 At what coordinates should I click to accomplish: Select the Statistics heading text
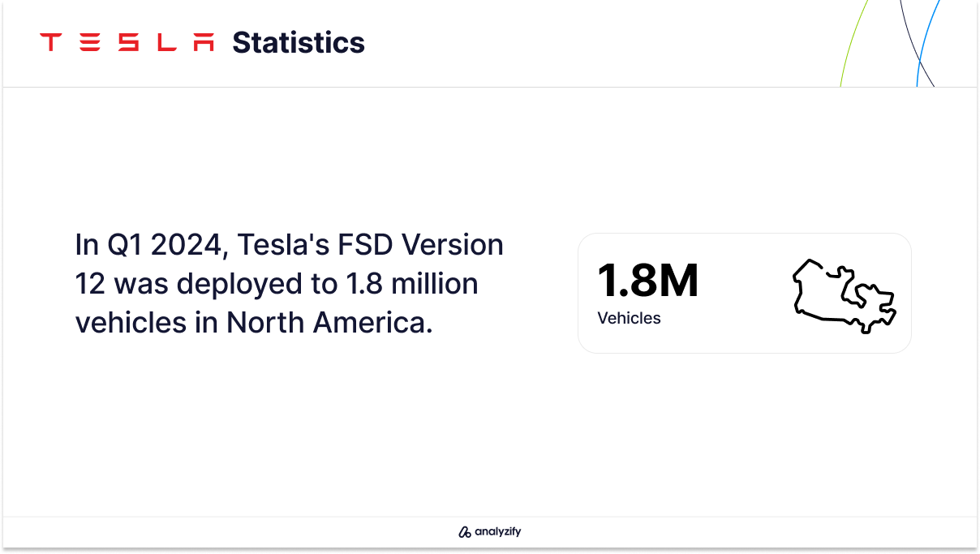pyautogui.click(x=299, y=42)
